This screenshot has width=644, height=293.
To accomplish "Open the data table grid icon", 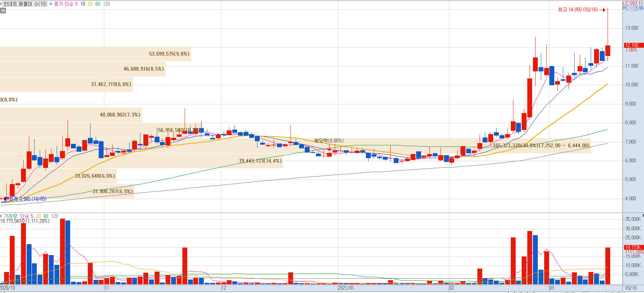I will (3, 11).
